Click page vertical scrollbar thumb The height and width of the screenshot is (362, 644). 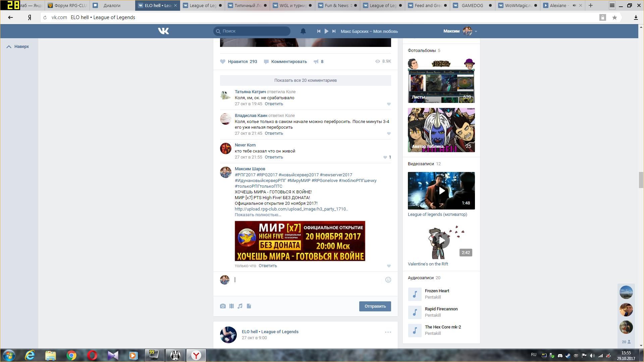tap(641, 180)
